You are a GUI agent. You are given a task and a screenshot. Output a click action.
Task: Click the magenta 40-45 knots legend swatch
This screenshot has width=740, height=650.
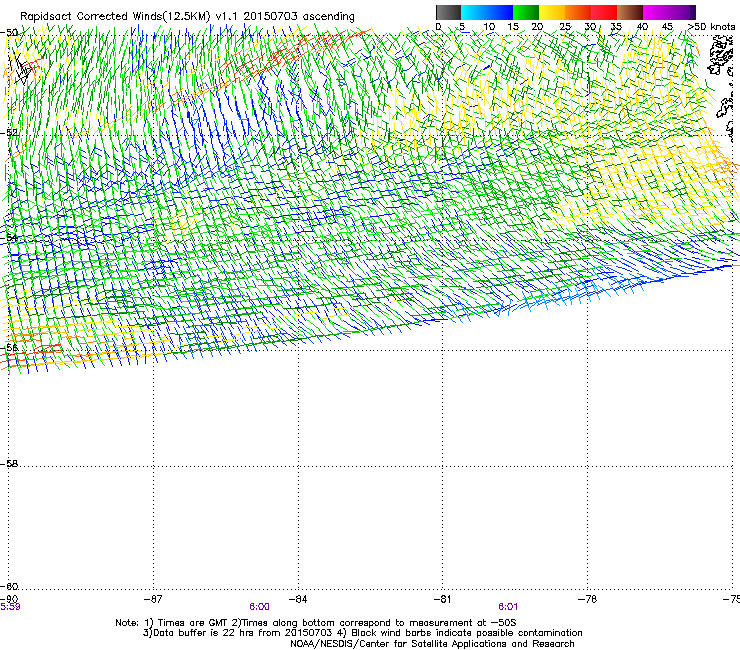coord(656,12)
